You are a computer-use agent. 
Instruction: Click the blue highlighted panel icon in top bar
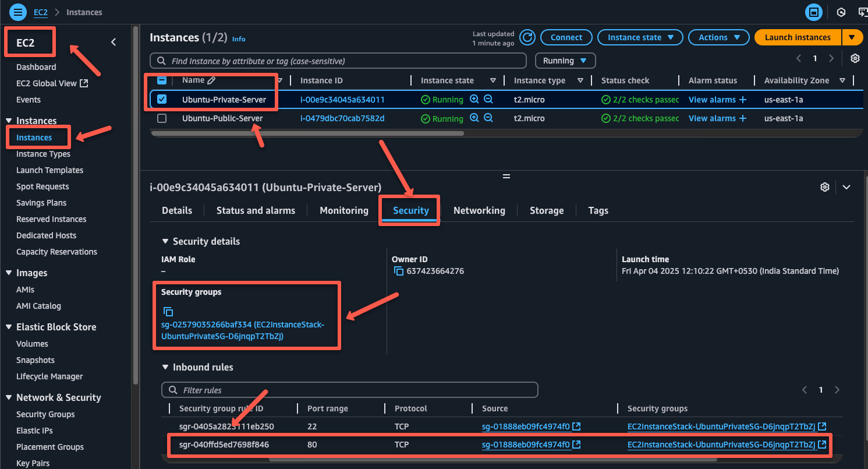point(813,12)
